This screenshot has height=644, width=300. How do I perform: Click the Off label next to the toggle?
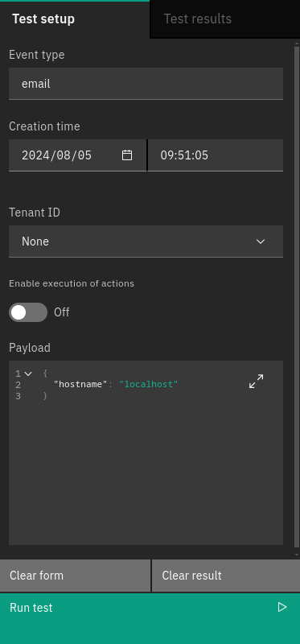click(62, 312)
